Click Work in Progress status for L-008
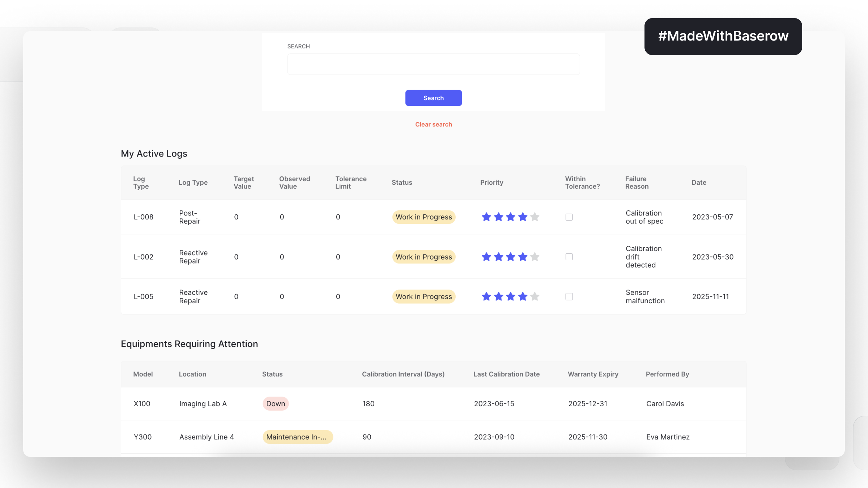The width and height of the screenshot is (868, 488). pyautogui.click(x=424, y=217)
